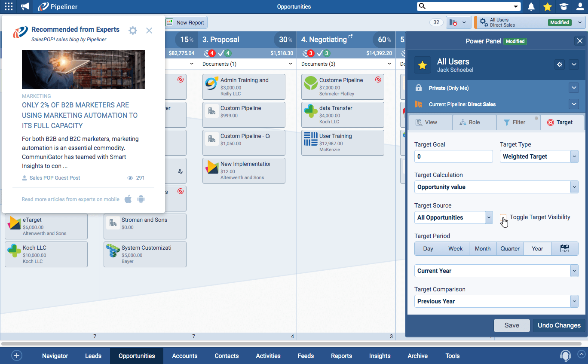Select Month as the target period

click(x=483, y=248)
